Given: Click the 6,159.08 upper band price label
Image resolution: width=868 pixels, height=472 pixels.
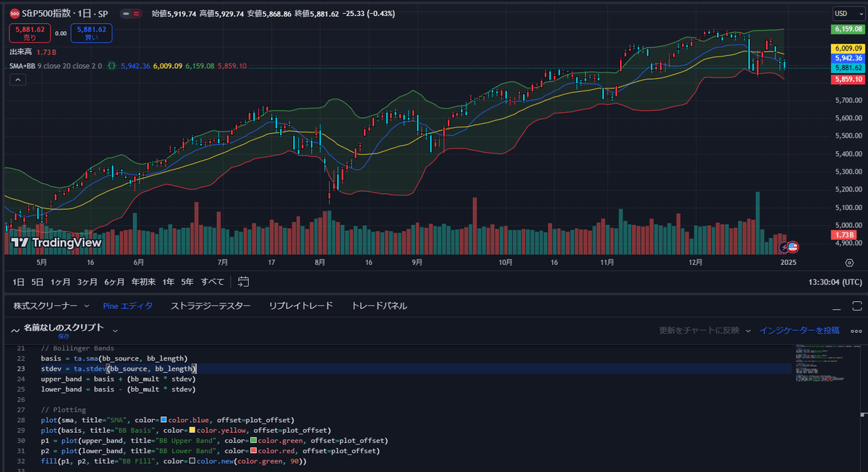Looking at the screenshot, I should [x=847, y=29].
